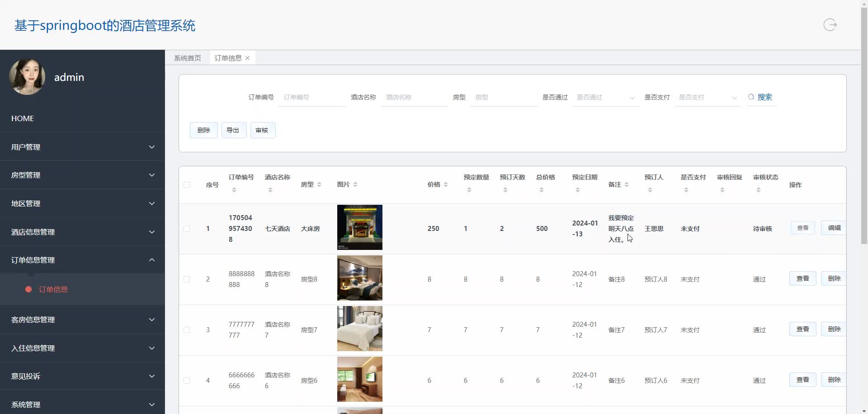Sort table by 酒店名称 column arrows
This screenshot has width=868, height=414.
(x=270, y=190)
